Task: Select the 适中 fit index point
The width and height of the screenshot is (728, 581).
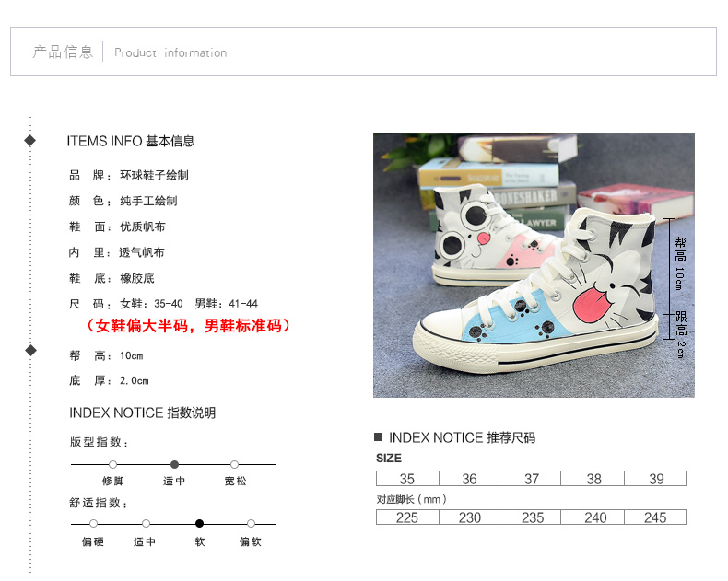Action: 174,464
